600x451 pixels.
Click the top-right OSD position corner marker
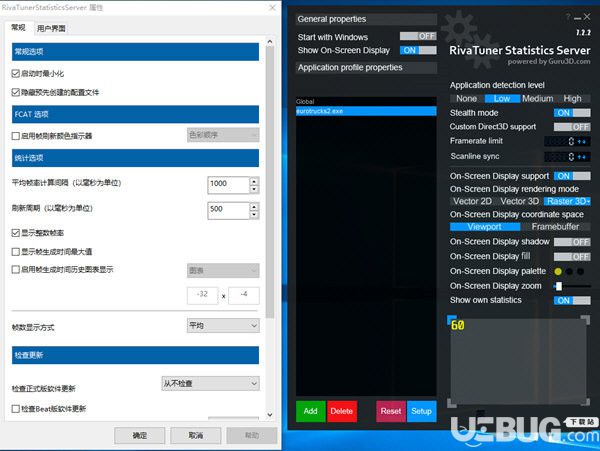pos(585,319)
